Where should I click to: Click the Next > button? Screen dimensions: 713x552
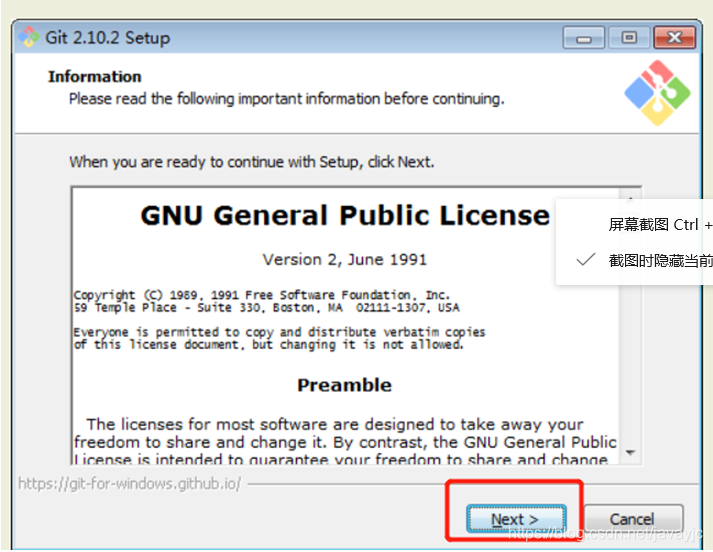pos(516,518)
